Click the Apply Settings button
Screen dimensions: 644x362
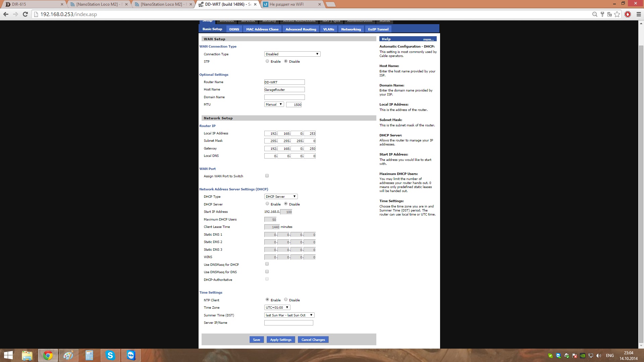[x=281, y=340]
